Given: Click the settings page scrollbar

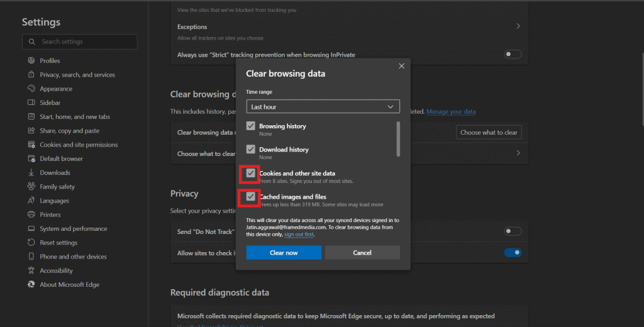Looking at the screenshot, I should point(642,89).
